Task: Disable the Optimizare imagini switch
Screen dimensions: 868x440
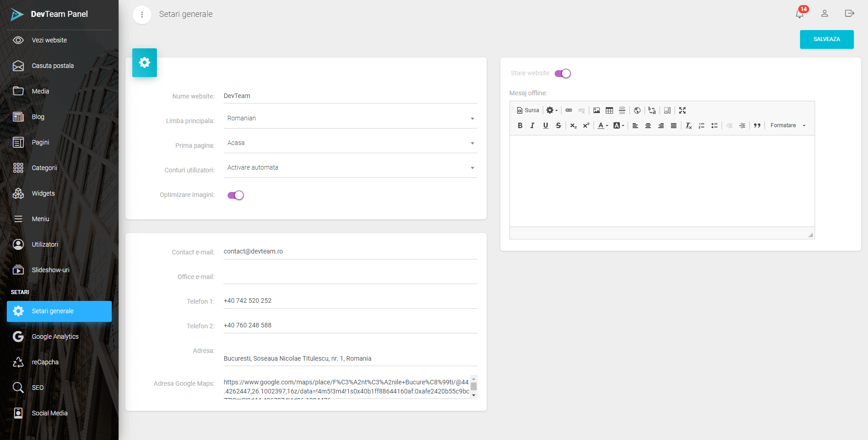Action: pos(236,195)
